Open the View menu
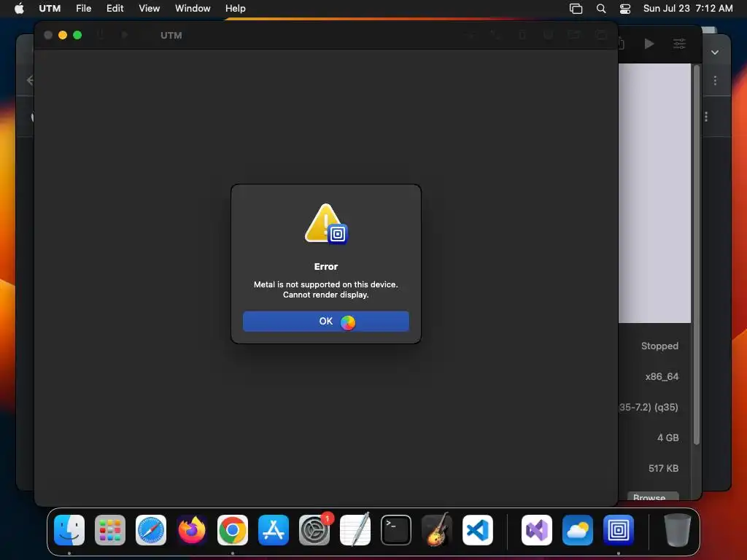 click(x=149, y=9)
